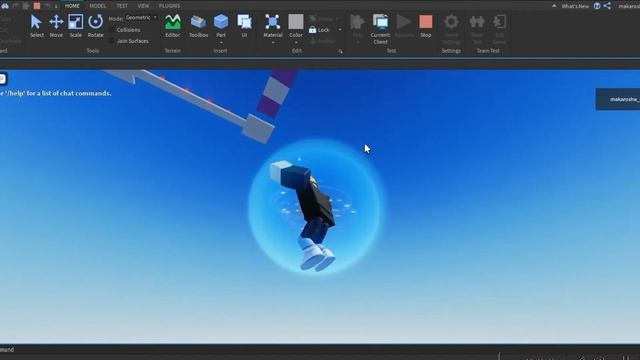
Task: Toggle the Collisions checkbox
Action: (x=112, y=30)
